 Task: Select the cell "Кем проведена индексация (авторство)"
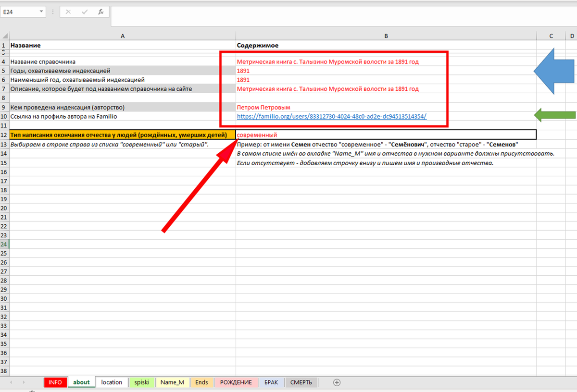(x=122, y=107)
